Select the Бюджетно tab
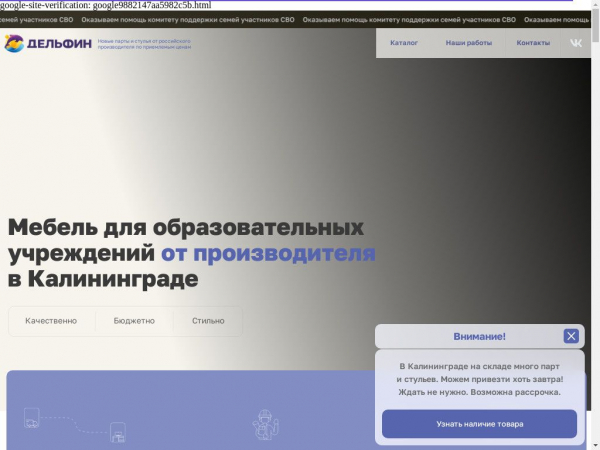The width and height of the screenshot is (600, 450). [x=134, y=321]
